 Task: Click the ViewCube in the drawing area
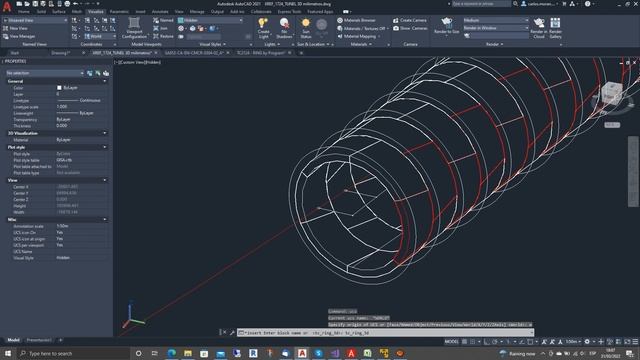pyautogui.click(x=611, y=94)
